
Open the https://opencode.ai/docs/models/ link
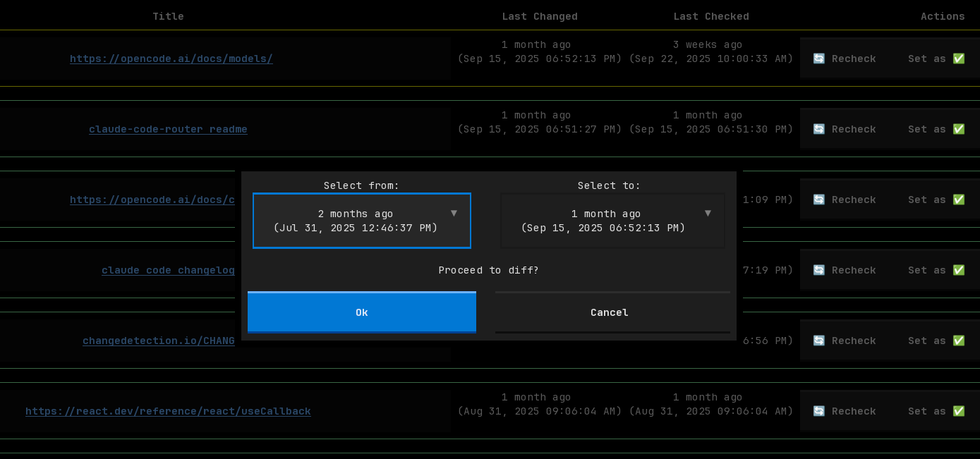(x=171, y=59)
